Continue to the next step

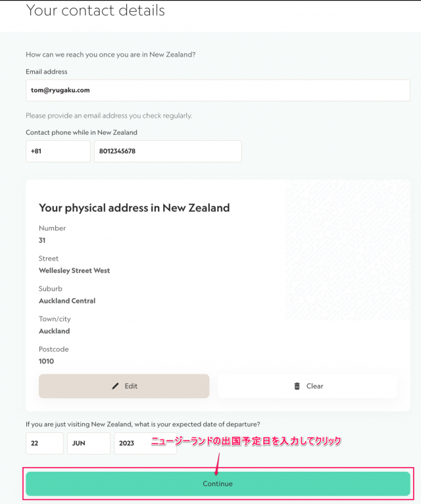(218, 484)
